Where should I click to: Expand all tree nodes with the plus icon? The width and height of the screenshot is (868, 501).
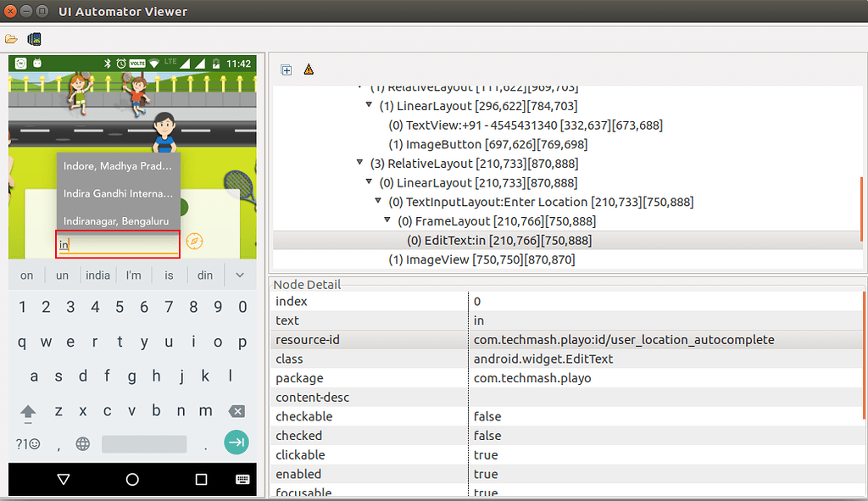coord(287,70)
